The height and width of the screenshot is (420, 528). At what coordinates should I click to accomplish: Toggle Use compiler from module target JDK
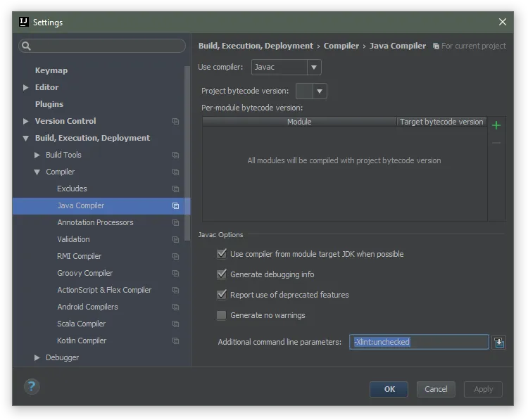click(x=222, y=254)
